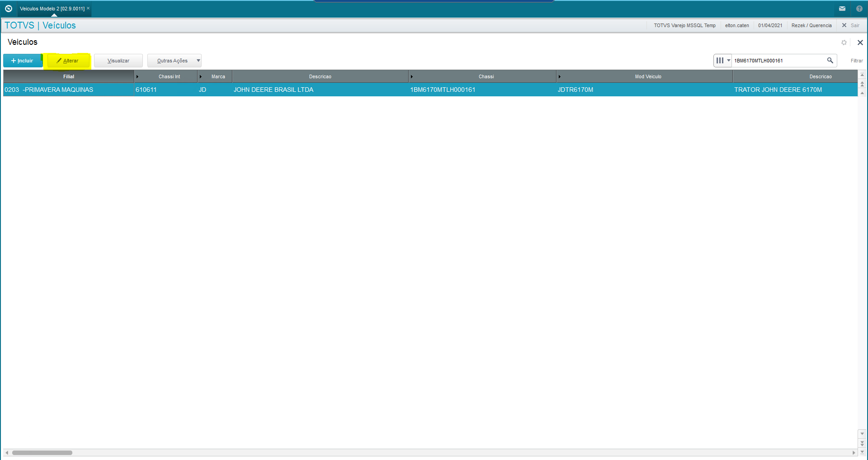Click TOTVS Varejo MSSQL Temp label

pos(684,25)
